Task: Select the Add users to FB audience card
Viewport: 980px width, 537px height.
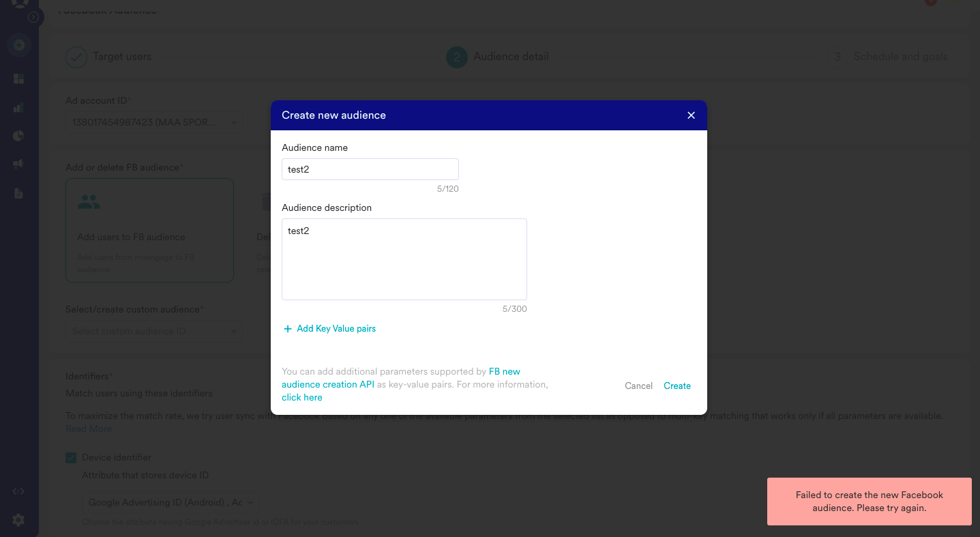Action: pos(149,231)
